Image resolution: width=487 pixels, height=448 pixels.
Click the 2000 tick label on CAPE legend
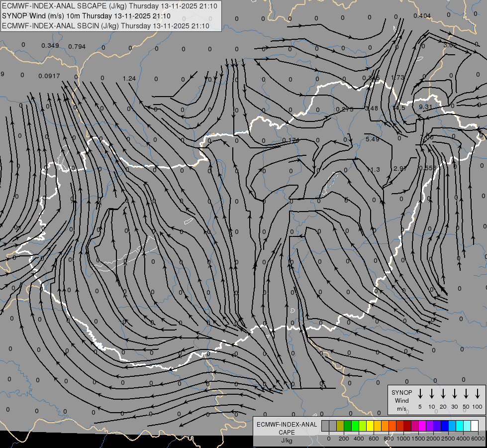[x=433, y=439]
